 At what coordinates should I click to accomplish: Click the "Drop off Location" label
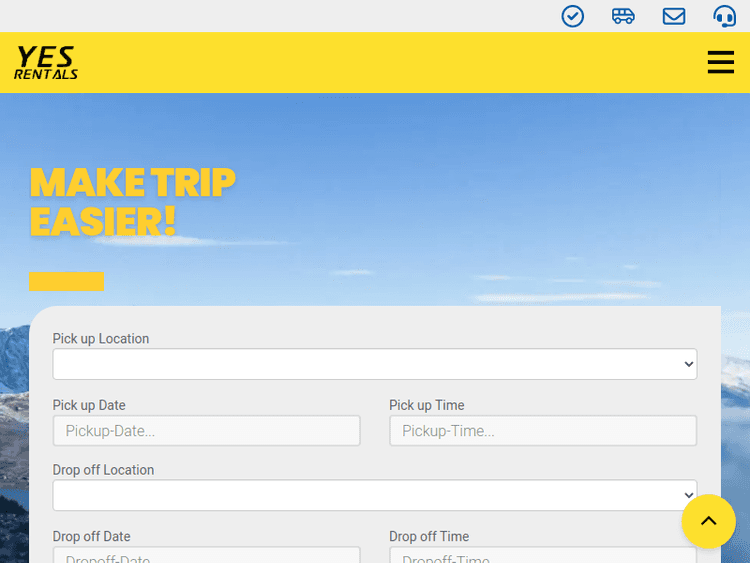(103, 470)
